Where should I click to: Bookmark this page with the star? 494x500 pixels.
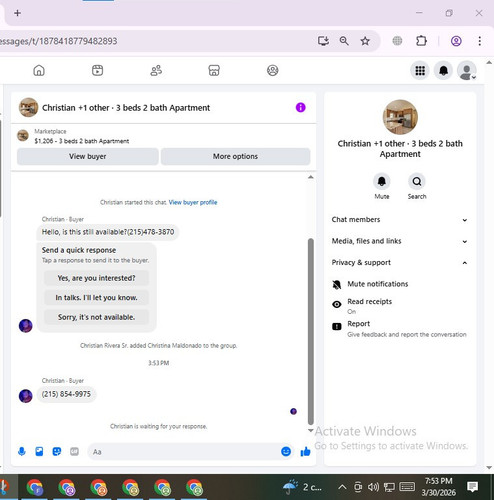pos(365,41)
